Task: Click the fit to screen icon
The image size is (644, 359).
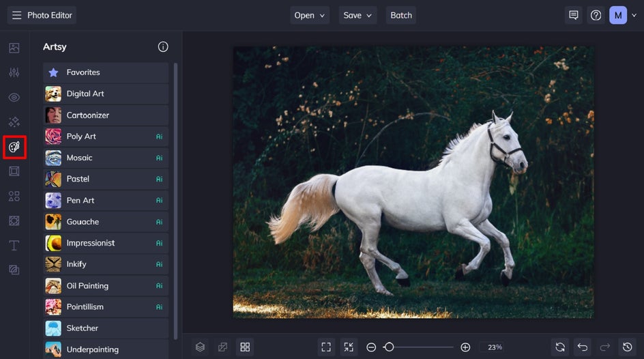Action: click(x=326, y=347)
